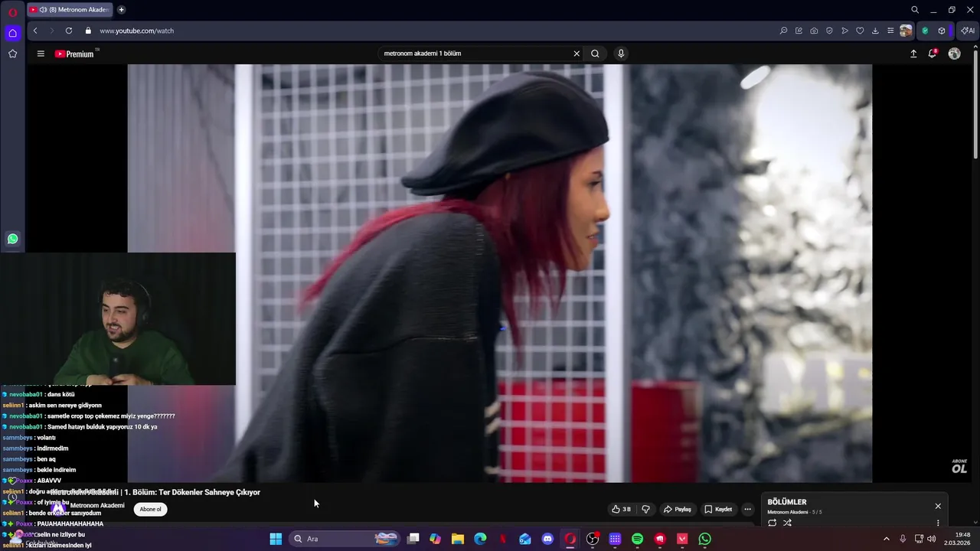980x551 pixels.
Task: Open the YouTube create/upload icon
Action: click(x=913, y=54)
